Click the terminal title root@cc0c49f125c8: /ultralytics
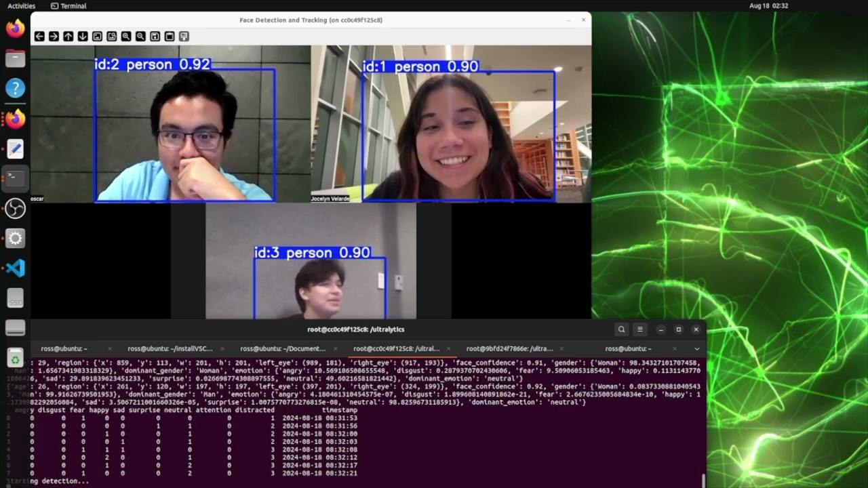868x488 pixels. pyautogui.click(x=355, y=329)
